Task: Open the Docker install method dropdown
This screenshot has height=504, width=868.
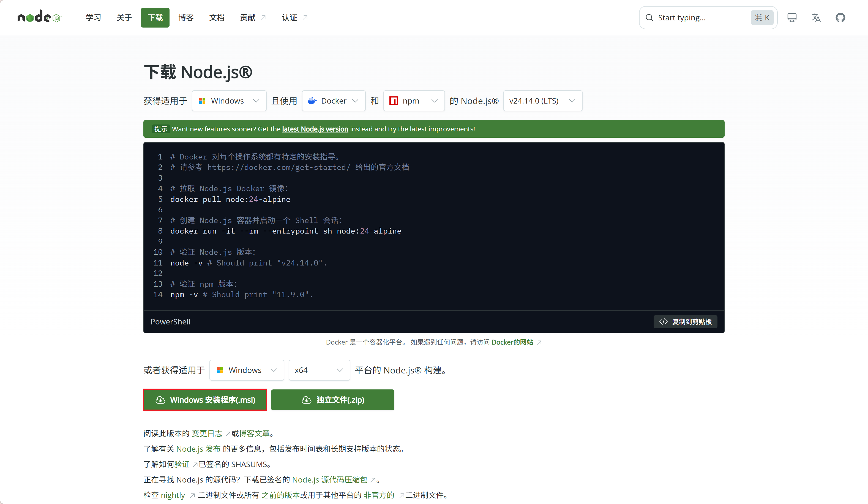Action: pyautogui.click(x=334, y=101)
